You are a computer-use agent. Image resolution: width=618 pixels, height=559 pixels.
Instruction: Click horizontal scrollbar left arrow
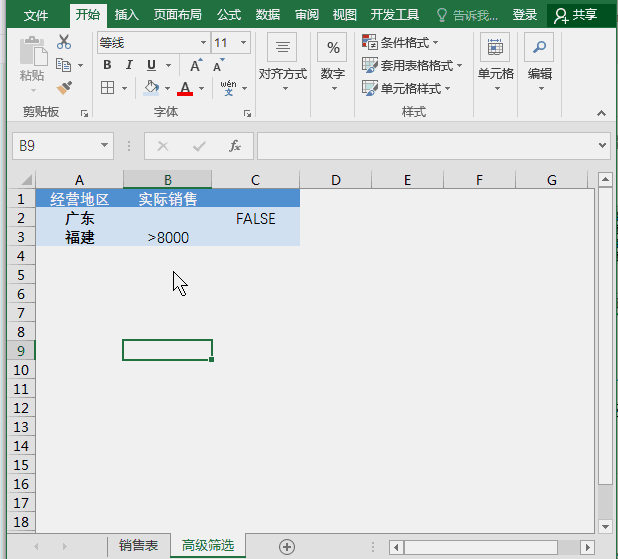coord(396,547)
